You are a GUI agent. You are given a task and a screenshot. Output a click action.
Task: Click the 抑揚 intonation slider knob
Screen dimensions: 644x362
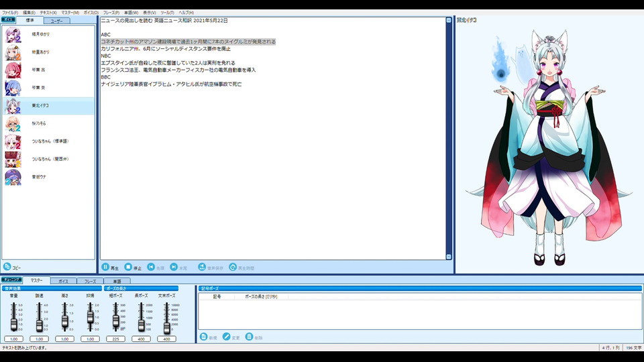tap(91, 317)
